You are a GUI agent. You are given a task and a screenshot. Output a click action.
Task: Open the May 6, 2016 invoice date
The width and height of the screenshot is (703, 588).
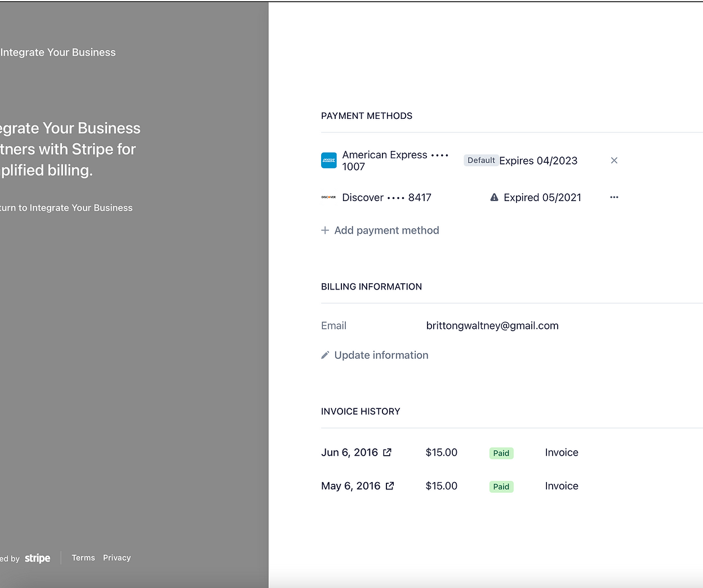[x=351, y=486]
